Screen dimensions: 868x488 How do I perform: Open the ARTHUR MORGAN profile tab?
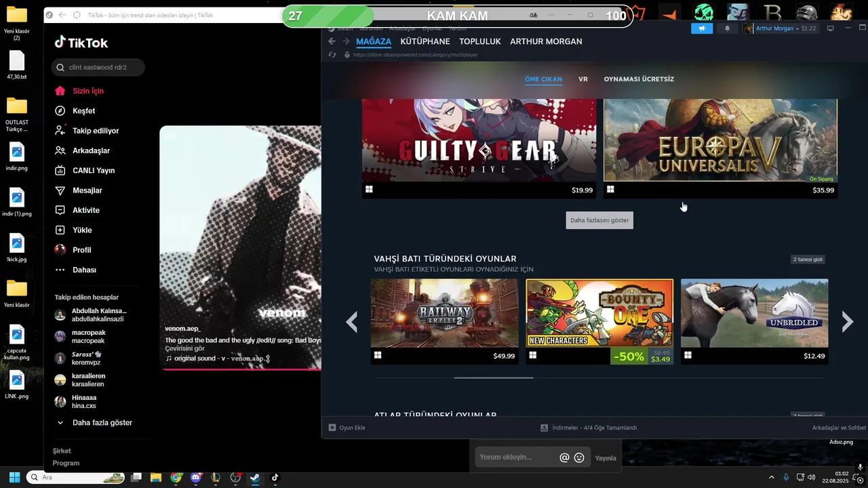click(546, 41)
